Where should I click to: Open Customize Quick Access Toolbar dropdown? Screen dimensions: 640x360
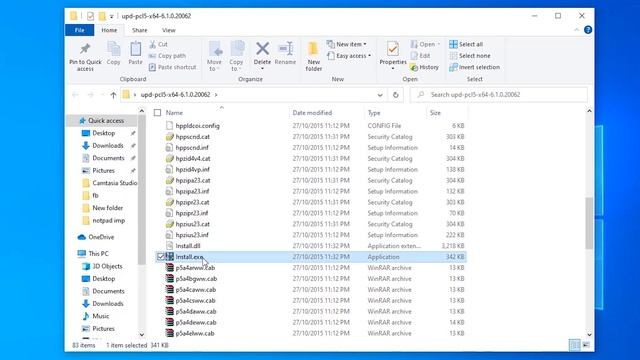tap(111, 16)
